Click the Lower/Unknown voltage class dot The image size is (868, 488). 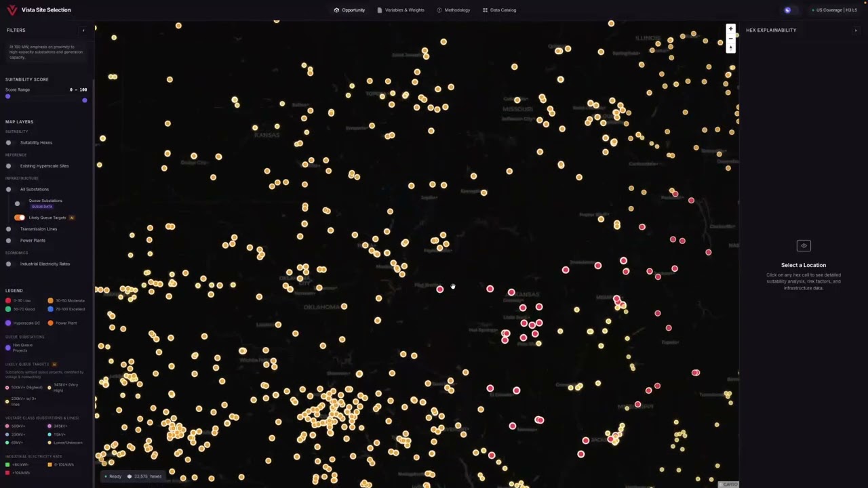pos(50,443)
